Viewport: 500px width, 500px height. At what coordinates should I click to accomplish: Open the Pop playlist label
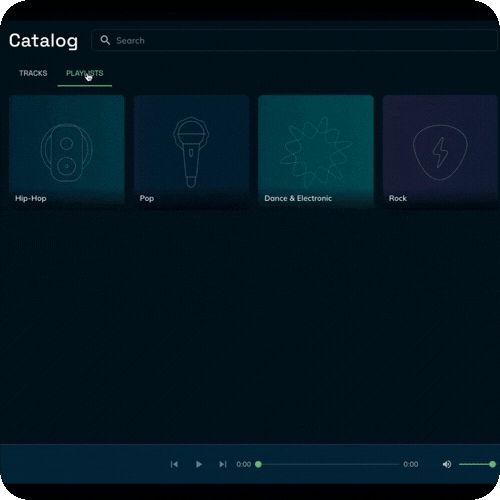tap(147, 198)
